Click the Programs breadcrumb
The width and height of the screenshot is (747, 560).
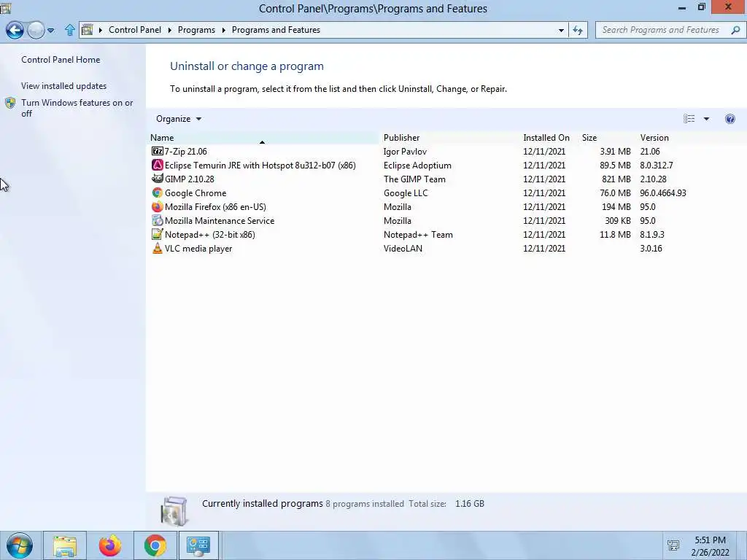[196, 29]
